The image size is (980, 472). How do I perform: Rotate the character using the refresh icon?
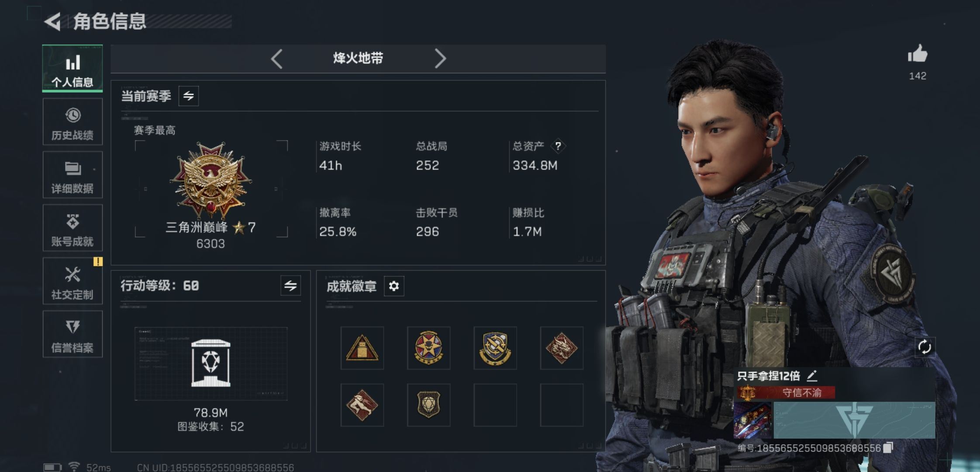pos(925,347)
